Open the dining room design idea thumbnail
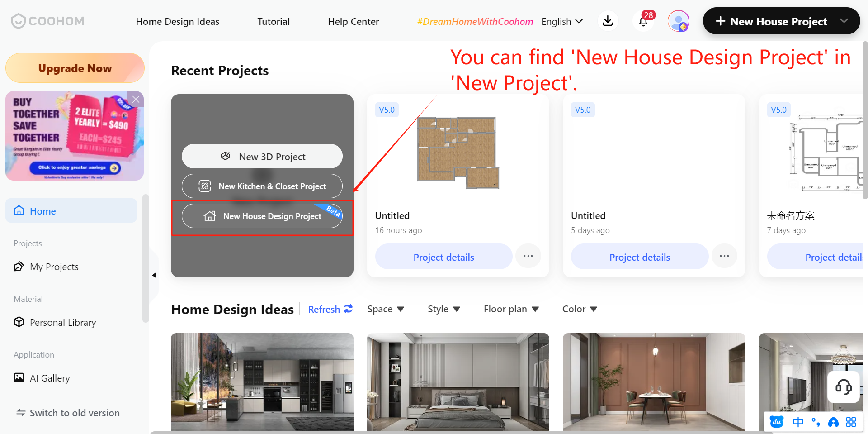This screenshot has width=868, height=434. [x=654, y=382]
